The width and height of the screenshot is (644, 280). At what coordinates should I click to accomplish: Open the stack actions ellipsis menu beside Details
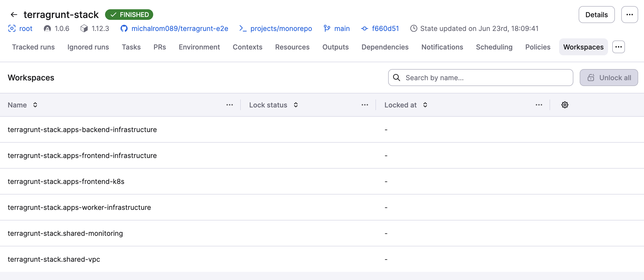(x=629, y=15)
